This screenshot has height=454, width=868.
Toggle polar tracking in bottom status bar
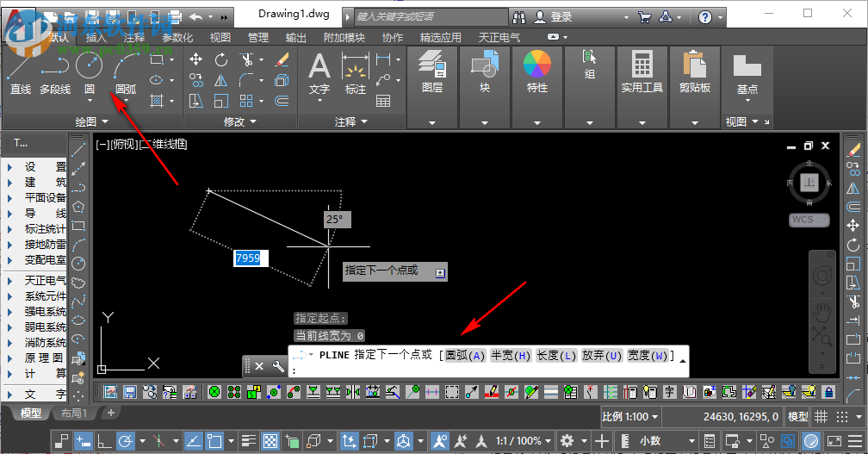(127, 441)
